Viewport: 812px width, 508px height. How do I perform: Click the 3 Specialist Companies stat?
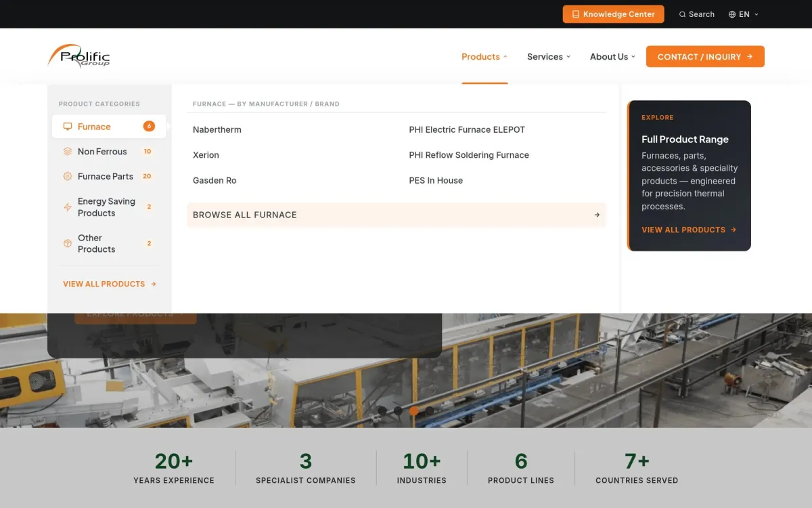306,468
